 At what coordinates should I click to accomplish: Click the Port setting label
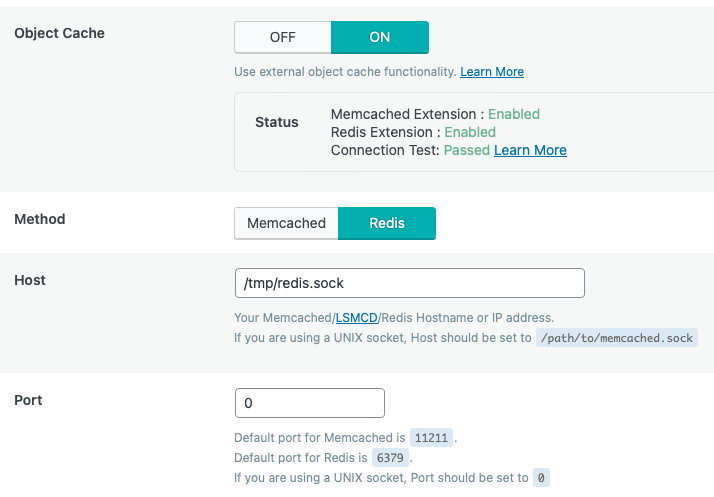(28, 400)
